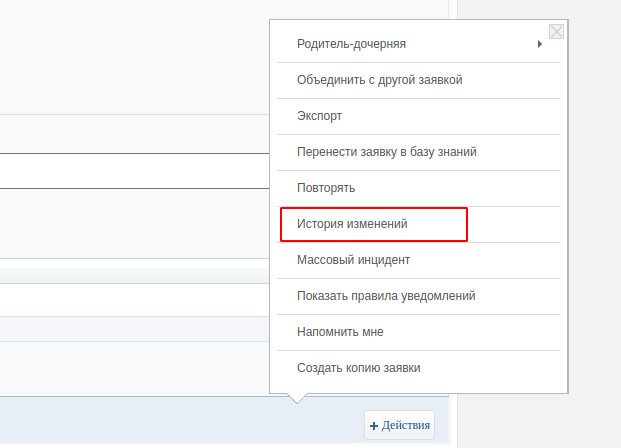621x448 pixels.
Task: Expand the Родитель-дочерняя submenu arrow
Action: click(539, 44)
